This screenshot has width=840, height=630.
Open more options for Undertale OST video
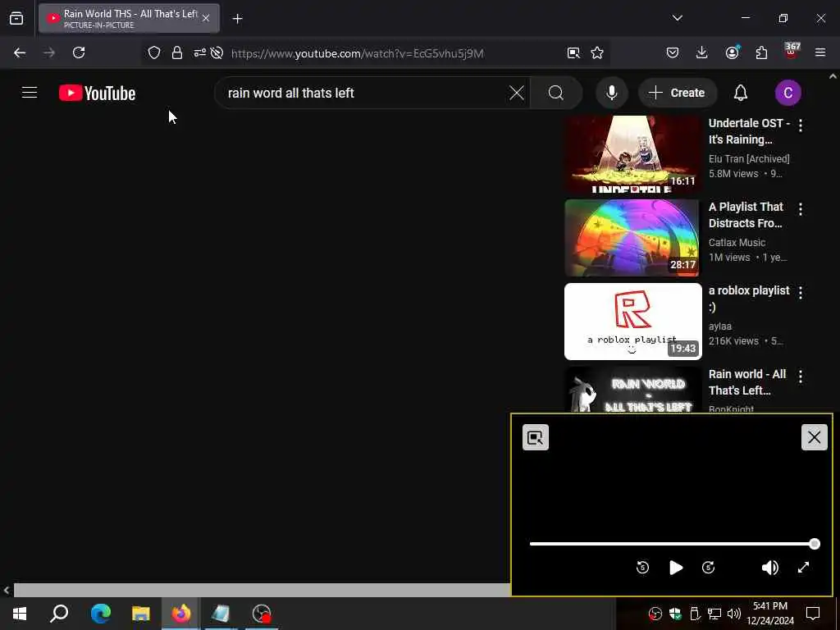pyautogui.click(x=801, y=126)
